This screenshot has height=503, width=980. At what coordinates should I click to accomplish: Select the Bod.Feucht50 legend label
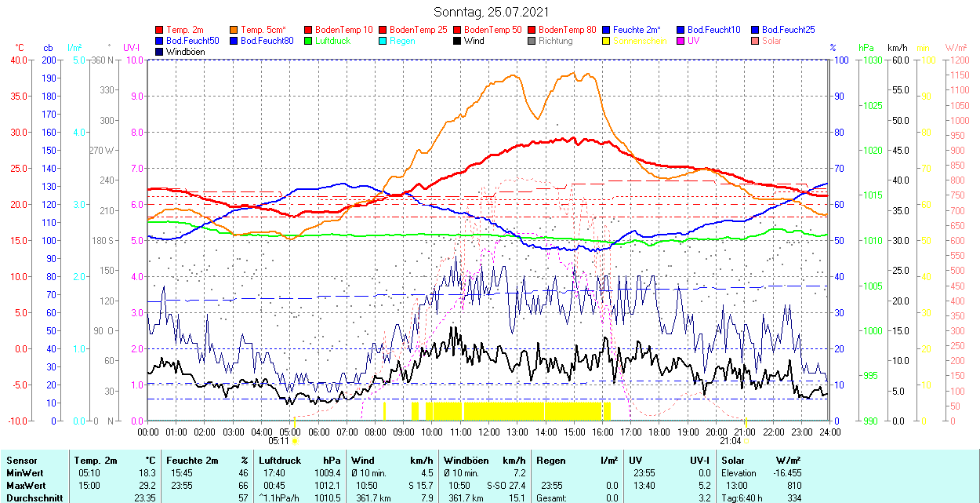tap(193, 41)
